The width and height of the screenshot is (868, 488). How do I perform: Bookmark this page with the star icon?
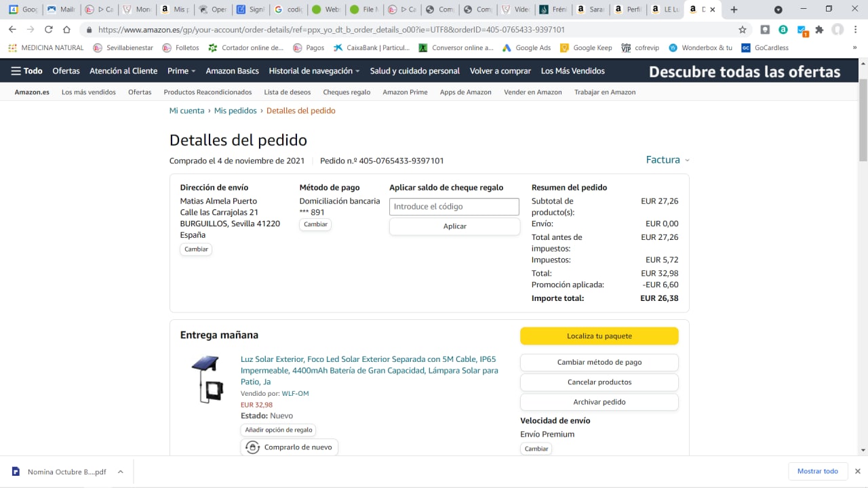coord(743,30)
